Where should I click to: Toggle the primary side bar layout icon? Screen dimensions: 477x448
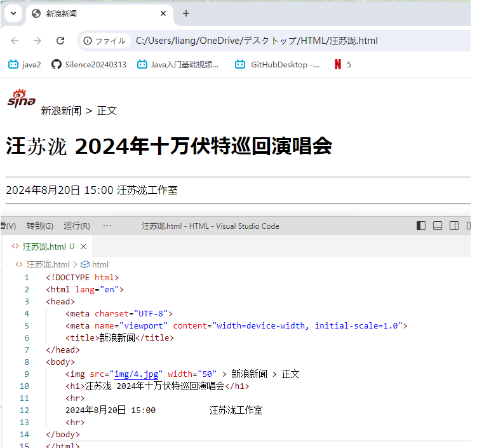(x=421, y=226)
